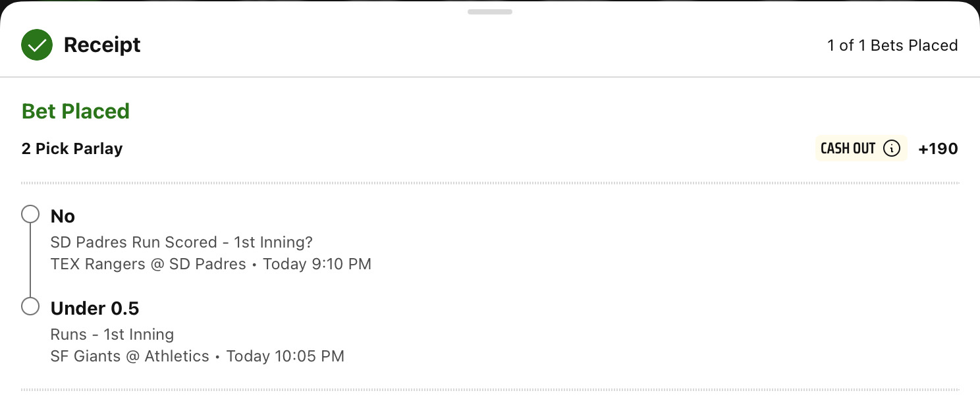
Task: Click the Today 9:10 PM game time
Action: tap(317, 264)
